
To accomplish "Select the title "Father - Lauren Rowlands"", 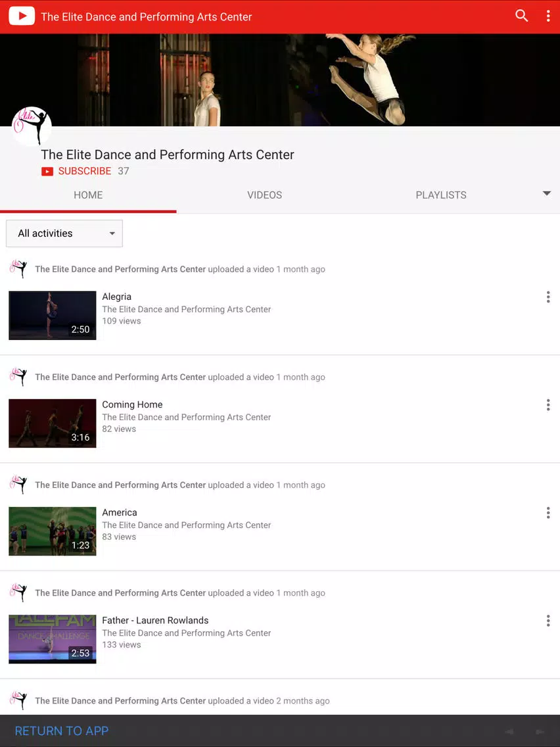I will pos(155,620).
